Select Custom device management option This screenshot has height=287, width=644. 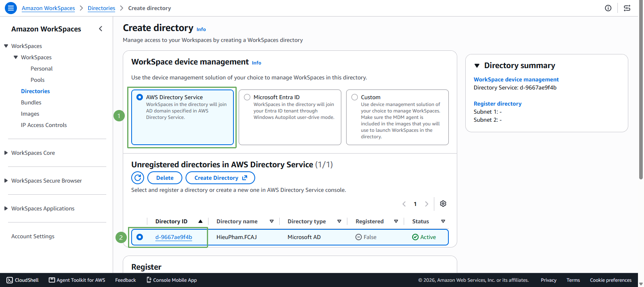355,97
